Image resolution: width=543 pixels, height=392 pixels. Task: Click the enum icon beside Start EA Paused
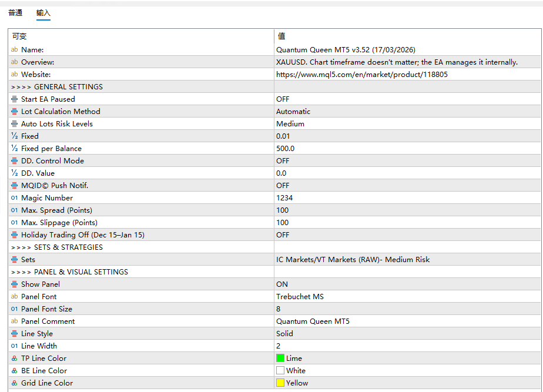coord(14,99)
